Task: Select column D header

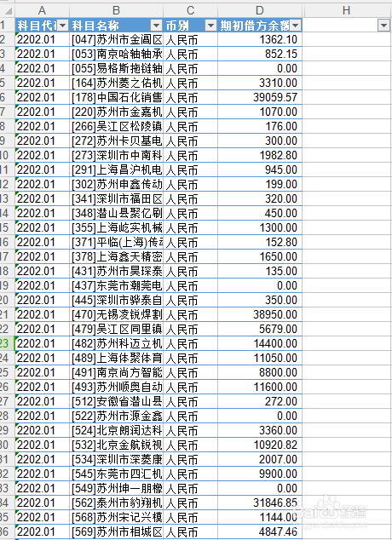Action: pyautogui.click(x=260, y=11)
